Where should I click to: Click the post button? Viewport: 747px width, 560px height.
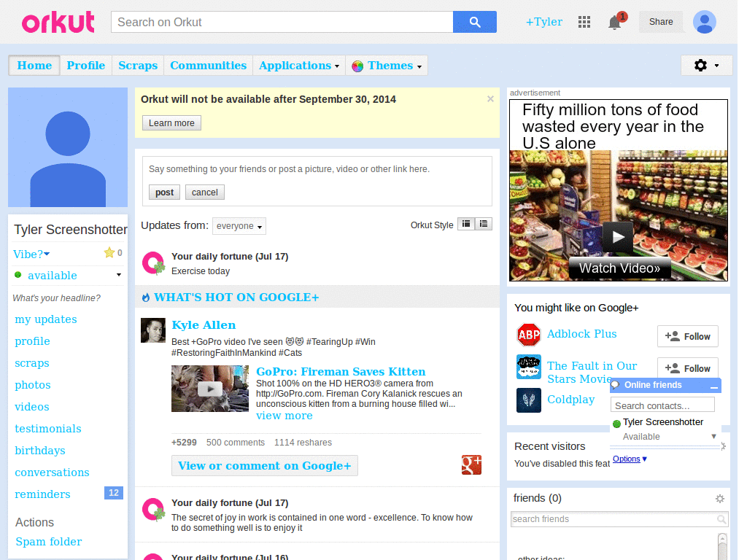(x=164, y=192)
